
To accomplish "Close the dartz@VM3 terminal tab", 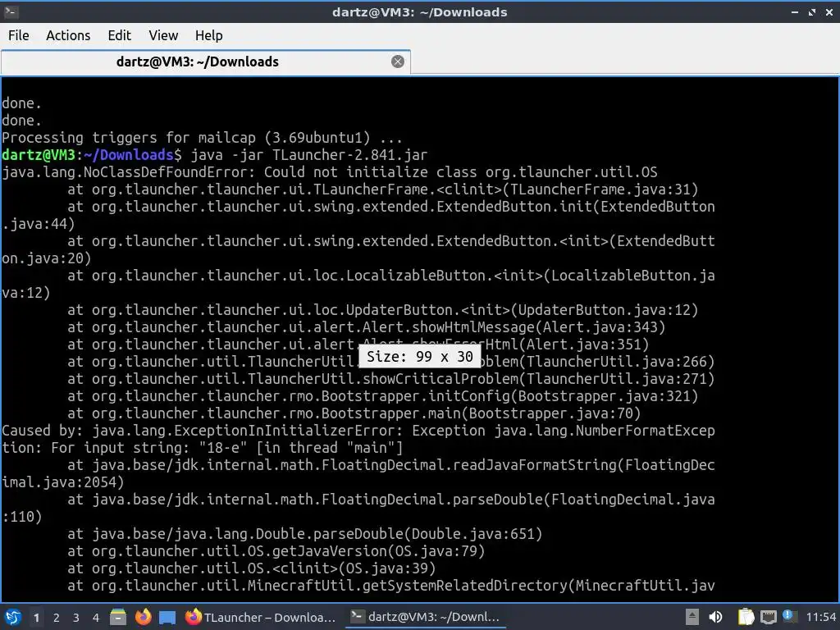I will click(398, 62).
